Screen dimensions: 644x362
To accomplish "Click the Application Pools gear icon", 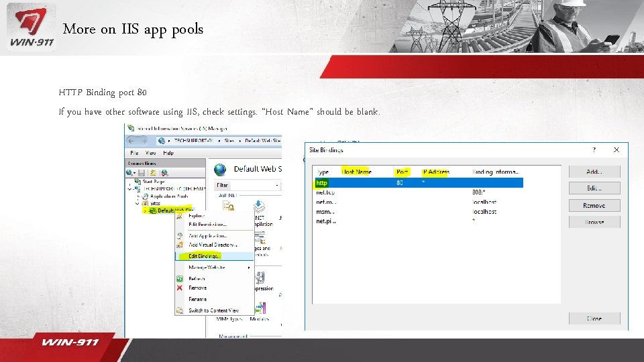I will click(145, 196).
